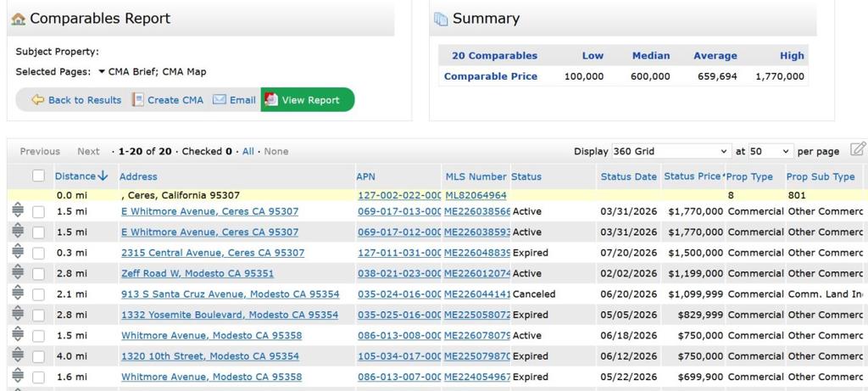868x391 pixels.
Task: Click the Create CMA document icon
Action: [x=138, y=100]
